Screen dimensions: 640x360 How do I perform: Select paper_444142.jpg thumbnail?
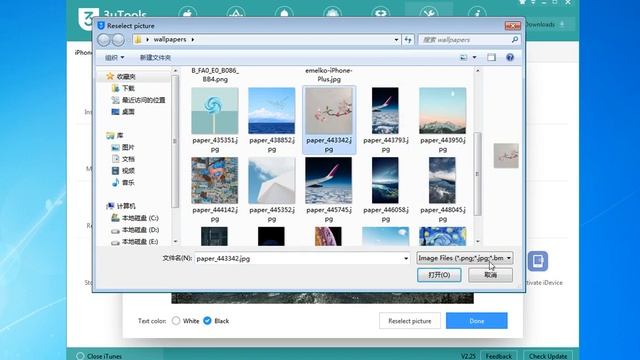coord(215,180)
